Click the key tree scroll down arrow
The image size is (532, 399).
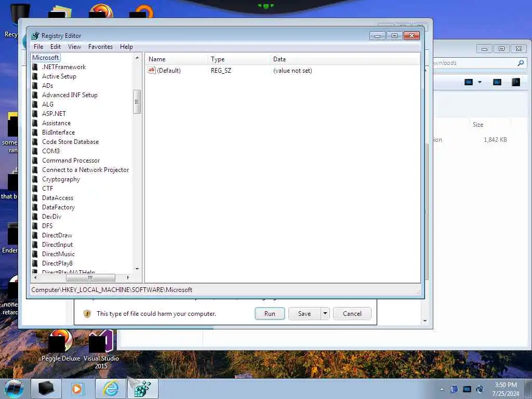click(x=137, y=269)
